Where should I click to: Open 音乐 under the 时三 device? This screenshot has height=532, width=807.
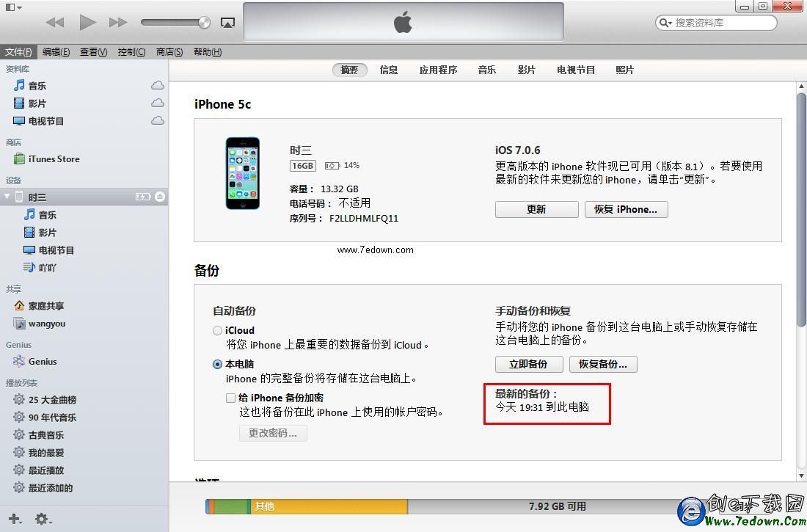[48, 215]
